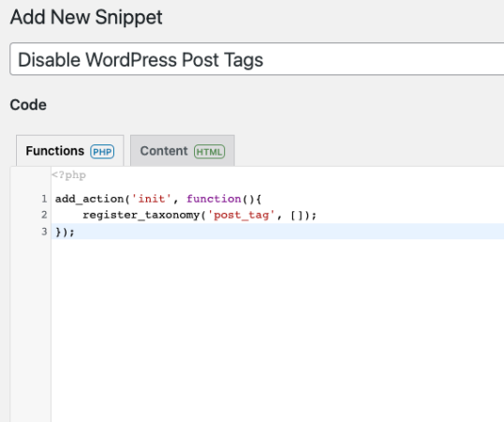Click the HTML badge on Content tab

click(x=209, y=152)
